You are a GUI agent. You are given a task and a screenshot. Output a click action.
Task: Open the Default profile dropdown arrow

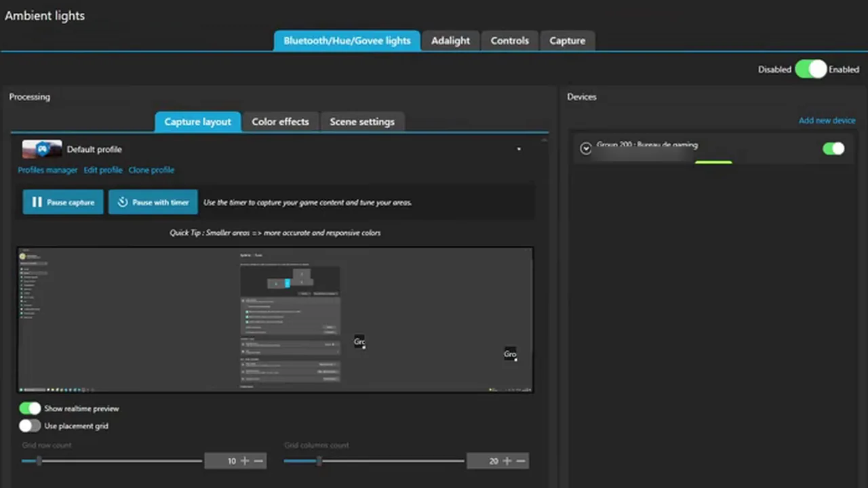[x=519, y=149]
